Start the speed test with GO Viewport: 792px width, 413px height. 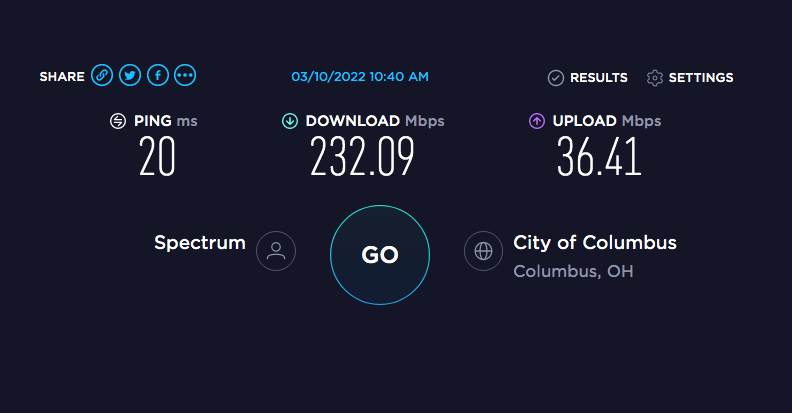point(380,255)
